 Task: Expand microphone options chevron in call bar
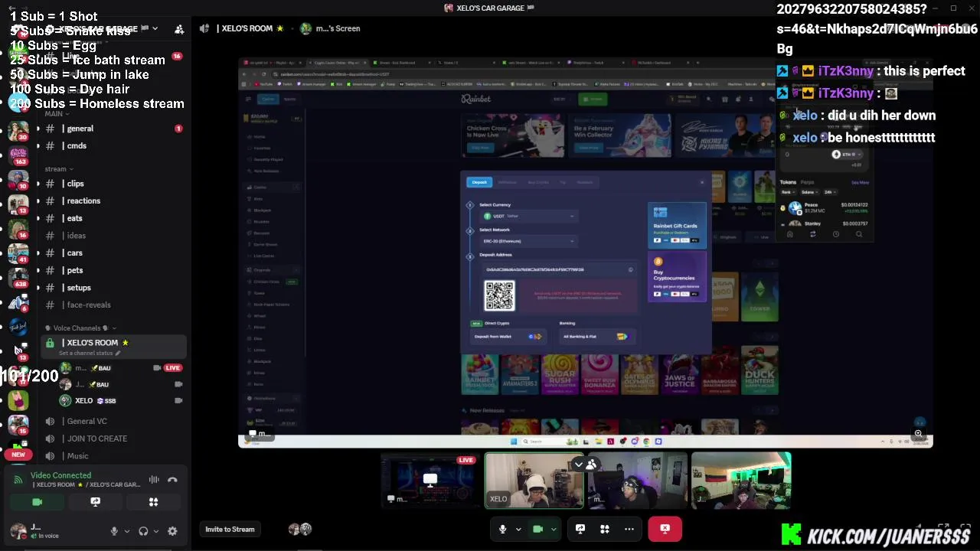click(x=518, y=529)
